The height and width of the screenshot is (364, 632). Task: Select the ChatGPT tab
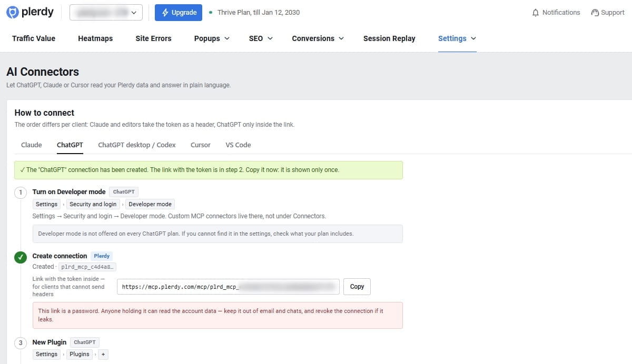click(x=70, y=145)
